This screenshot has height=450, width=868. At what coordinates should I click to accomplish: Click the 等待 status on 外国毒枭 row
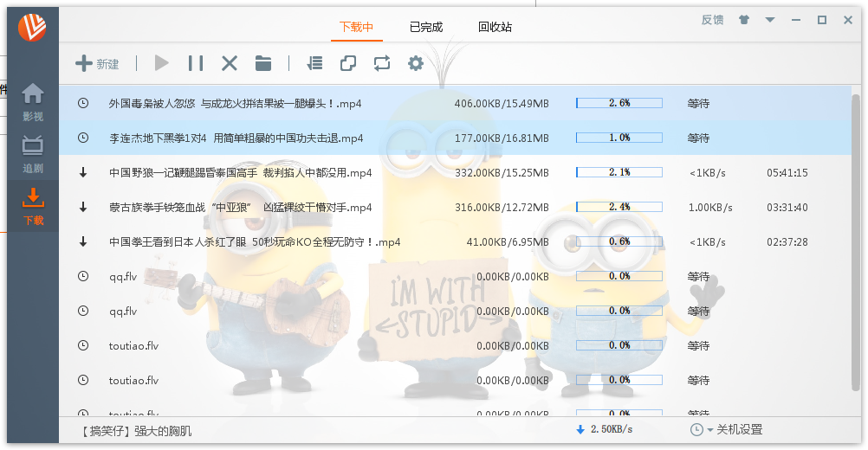pos(698,103)
